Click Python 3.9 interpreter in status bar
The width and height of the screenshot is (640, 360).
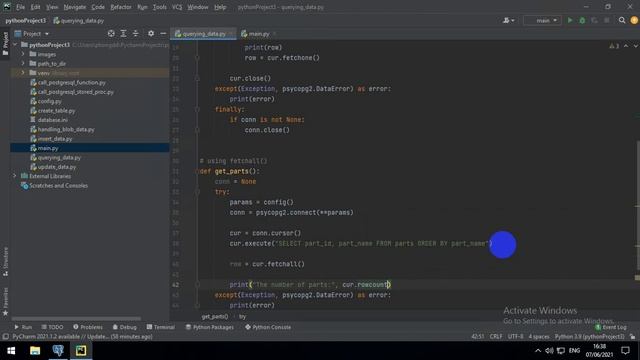pyautogui.click(x=589, y=336)
